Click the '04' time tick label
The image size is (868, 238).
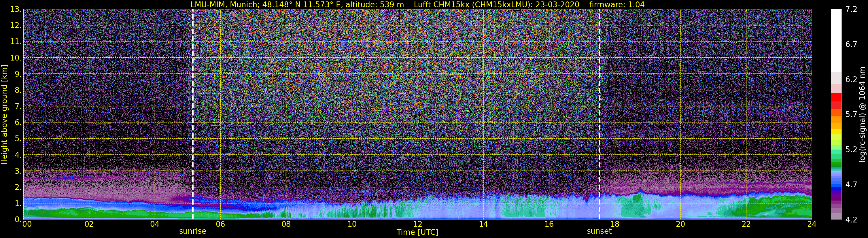coord(154,224)
